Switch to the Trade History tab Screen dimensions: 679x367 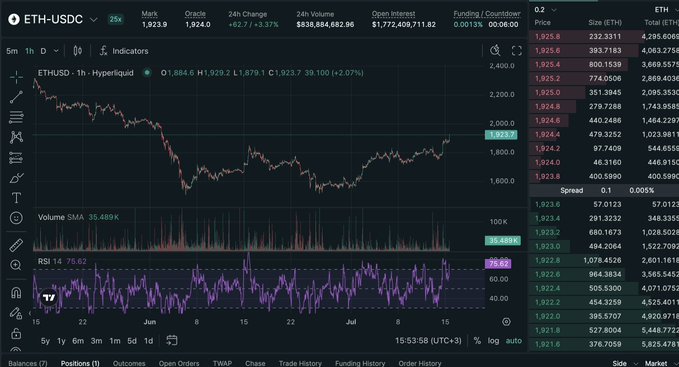click(x=300, y=363)
